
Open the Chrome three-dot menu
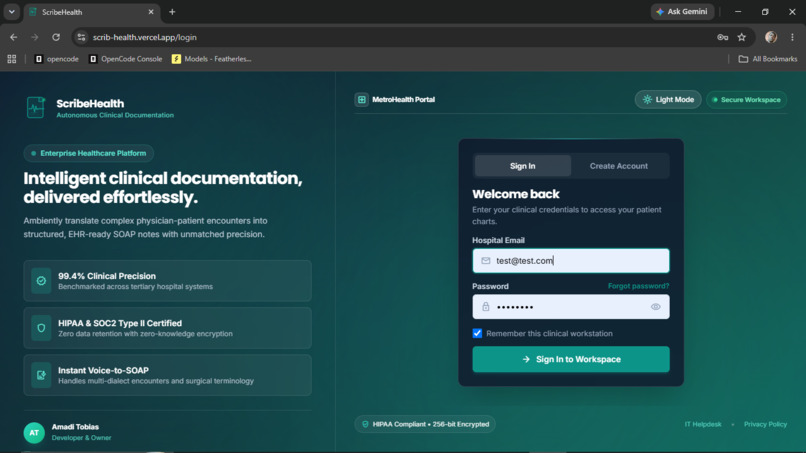(x=792, y=37)
